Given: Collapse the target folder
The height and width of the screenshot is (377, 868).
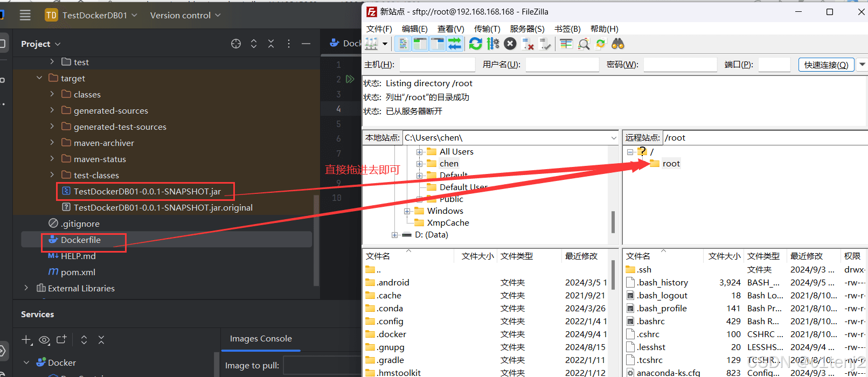Looking at the screenshot, I should click(39, 78).
